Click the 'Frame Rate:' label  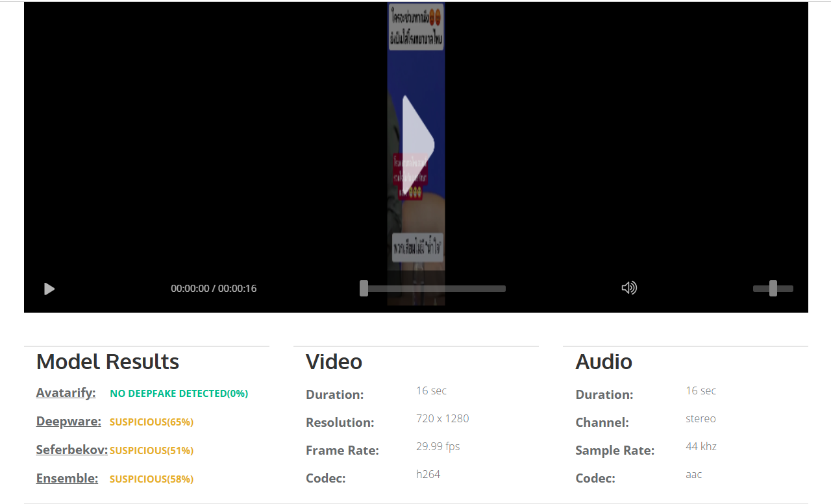(342, 450)
